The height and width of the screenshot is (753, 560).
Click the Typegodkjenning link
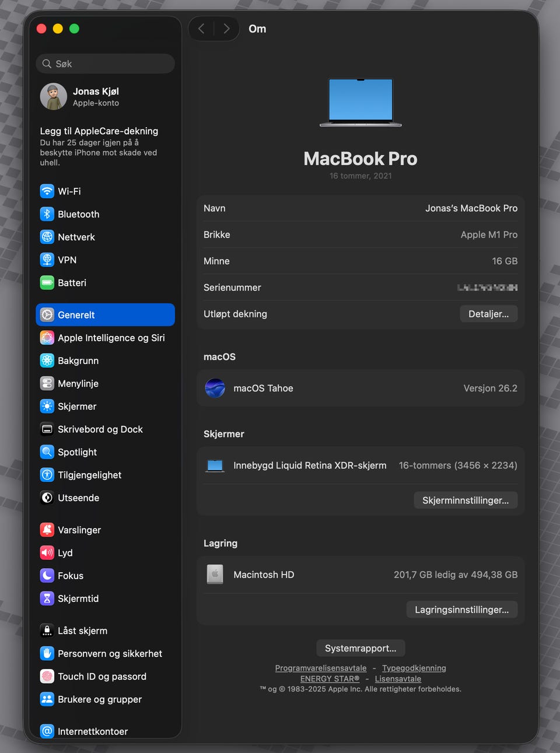tap(414, 668)
